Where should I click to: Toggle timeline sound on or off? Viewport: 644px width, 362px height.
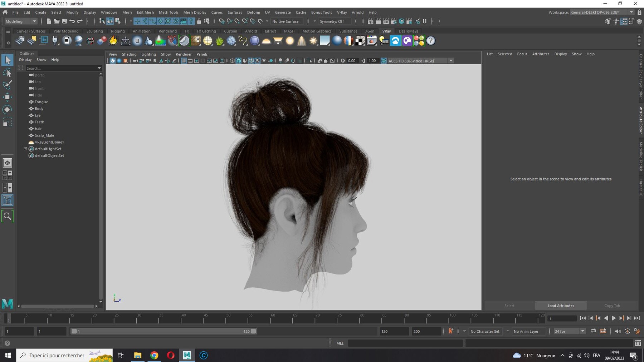[x=618, y=331]
